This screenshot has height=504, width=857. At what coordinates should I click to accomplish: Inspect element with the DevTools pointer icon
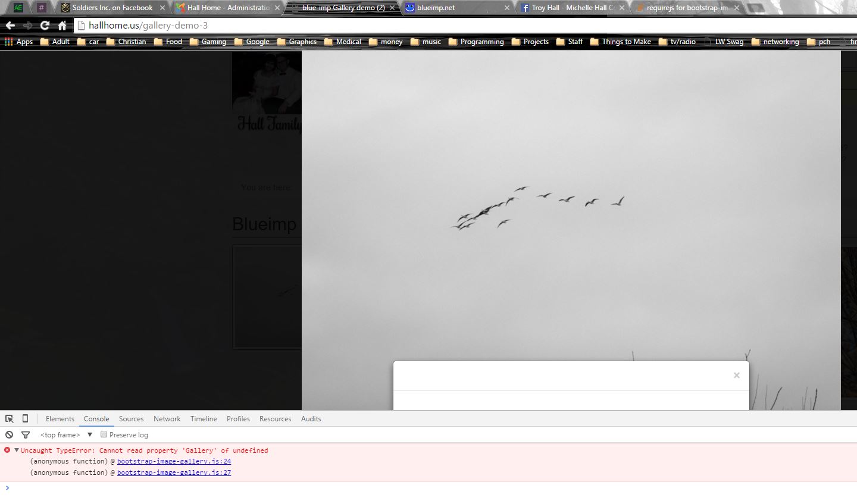tap(10, 419)
